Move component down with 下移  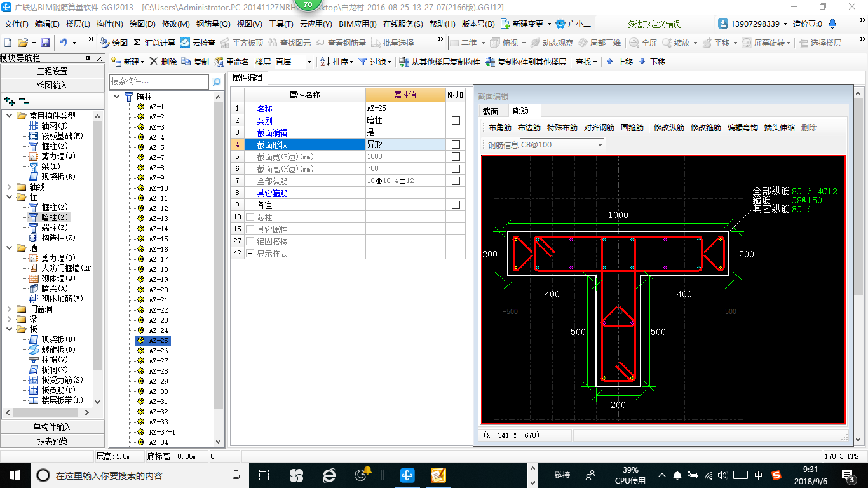[x=652, y=62]
